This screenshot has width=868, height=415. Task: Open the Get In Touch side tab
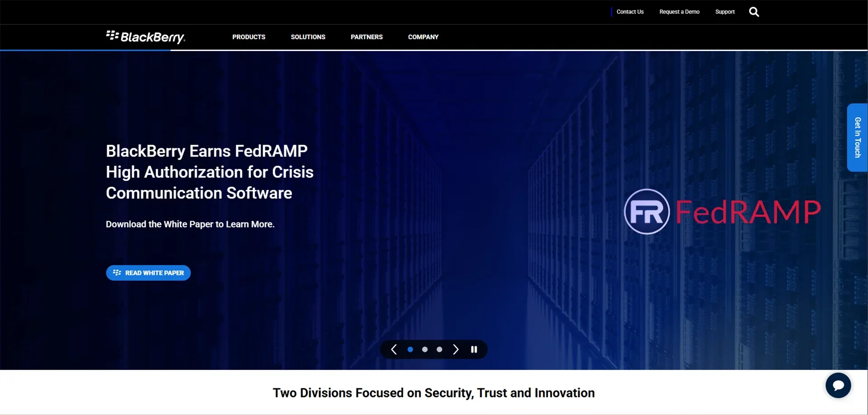[857, 137]
